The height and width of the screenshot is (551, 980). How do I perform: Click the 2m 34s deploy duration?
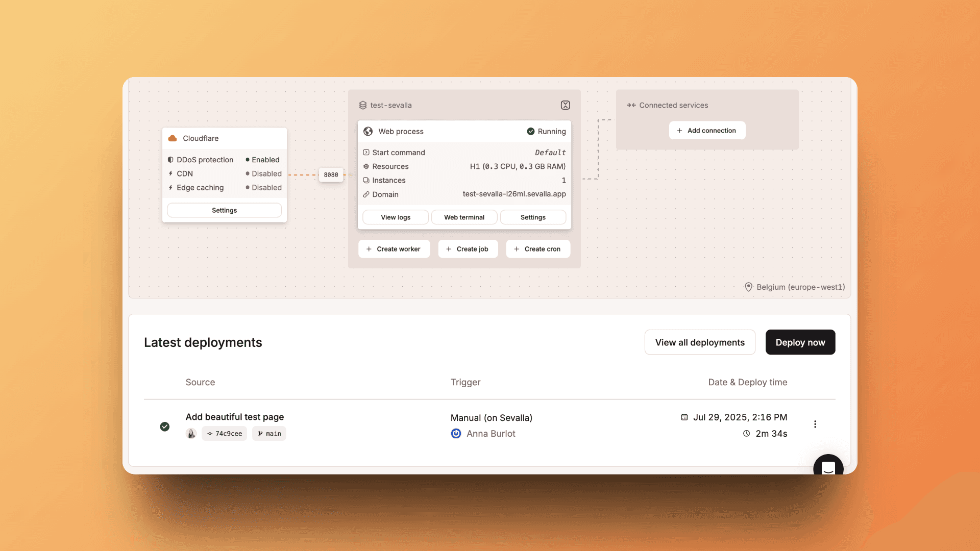click(x=771, y=434)
